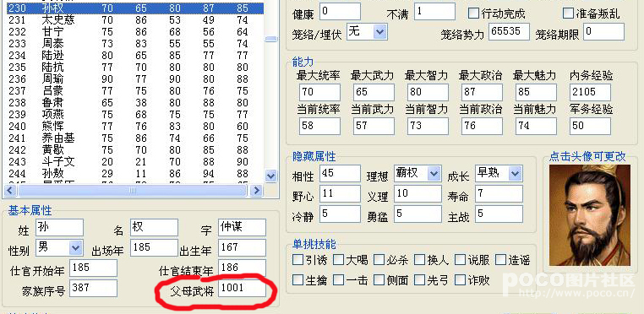Select general 孙敖 in the list
The height and width of the screenshot is (314, 644).
tap(134, 173)
